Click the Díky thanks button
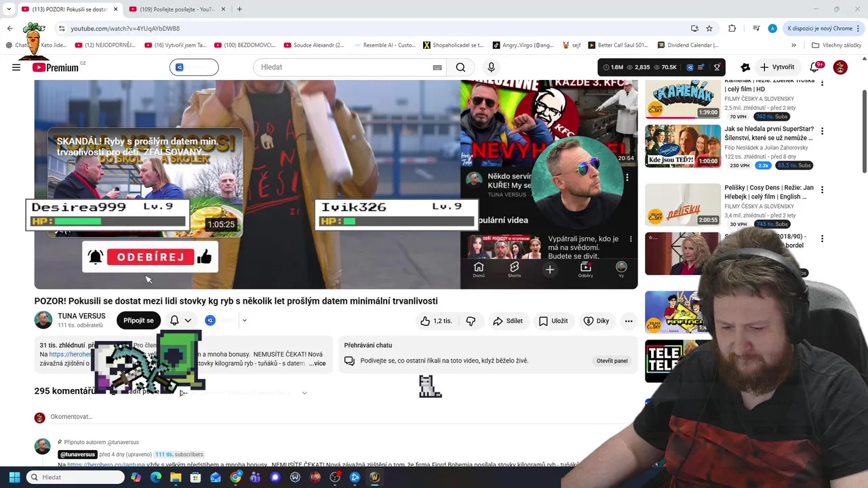This screenshot has width=868, height=488. click(x=597, y=321)
